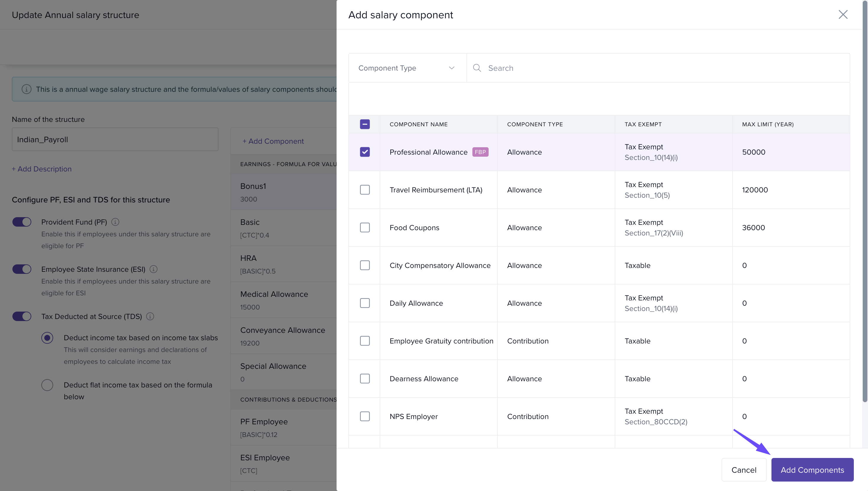Click the FBP badge on Professional Allowance
Screen dimensions: 868x491
(x=480, y=152)
